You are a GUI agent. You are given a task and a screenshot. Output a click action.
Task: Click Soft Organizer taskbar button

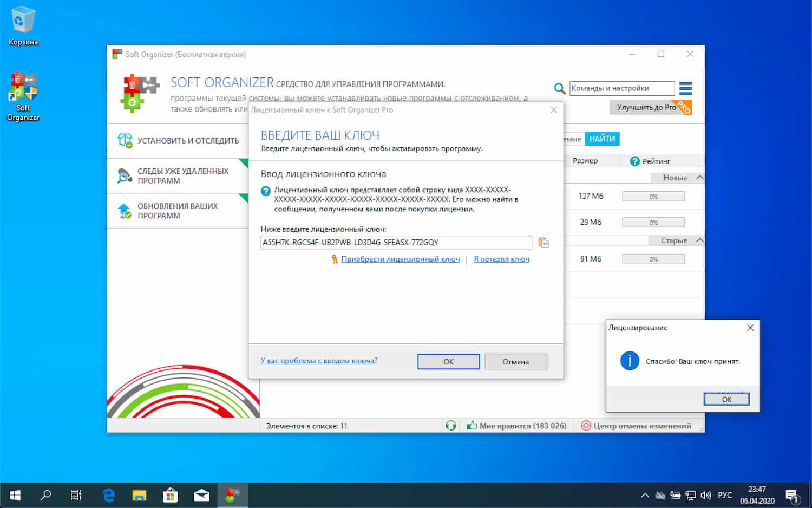(x=233, y=494)
